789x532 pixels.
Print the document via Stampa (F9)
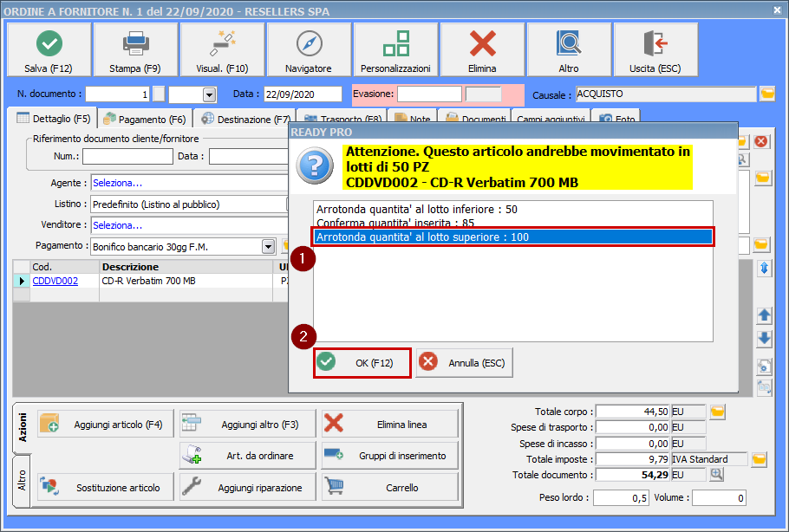point(135,49)
